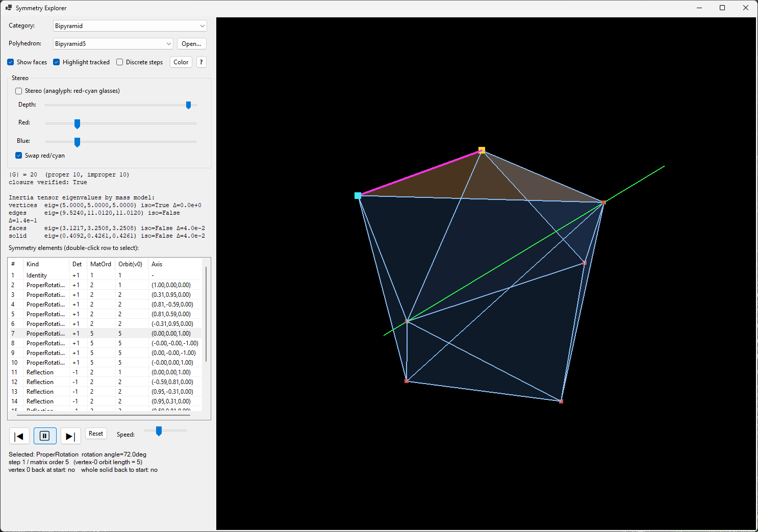Select row 7 with axis (0.00,0.00,1.00)
This screenshot has width=758, height=532.
pyautogui.click(x=106, y=334)
